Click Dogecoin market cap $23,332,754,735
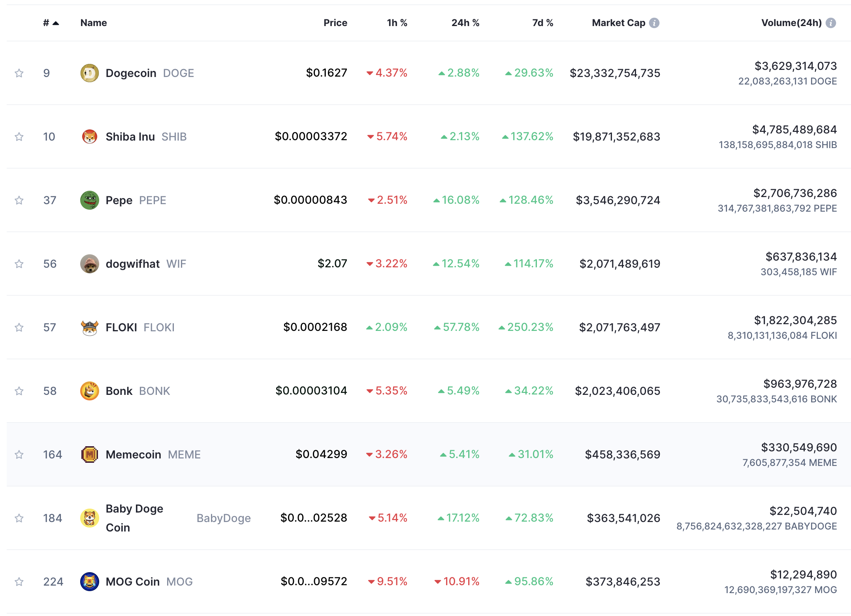The height and width of the screenshot is (616, 851). (615, 73)
